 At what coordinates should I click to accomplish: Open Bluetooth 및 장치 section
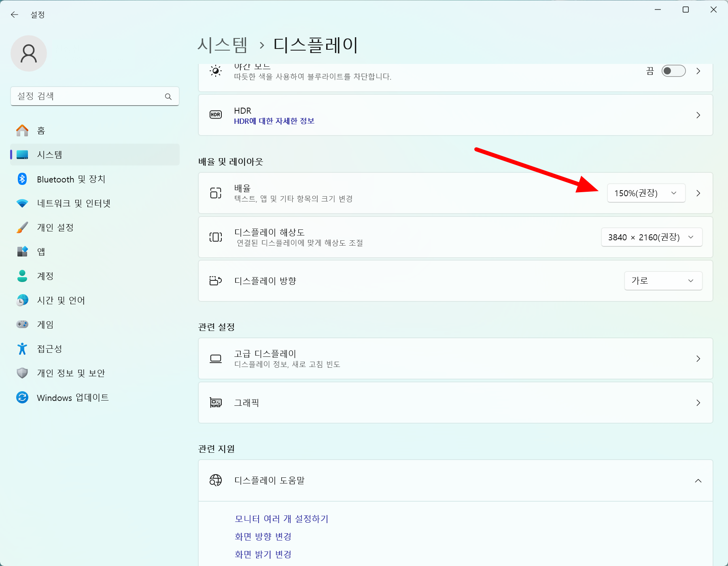tap(95, 179)
